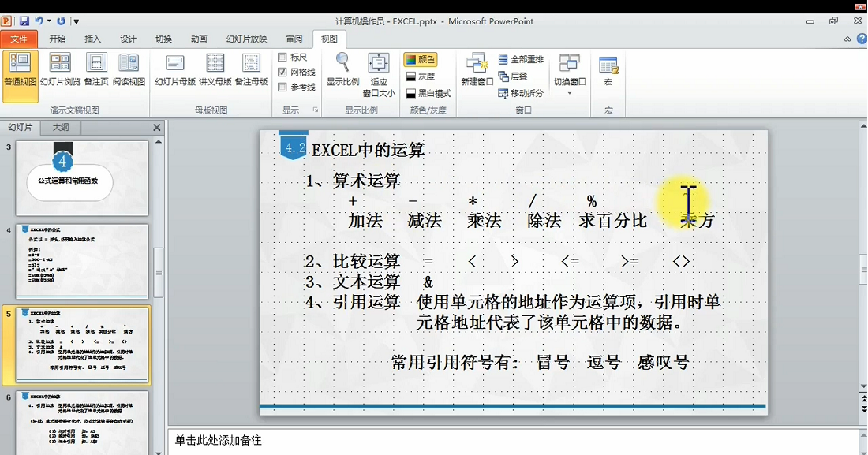Screen dimensions: 868x455
Task: Open Slide Sorter view (幻灯片浏览)
Action: pyautogui.click(x=60, y=70)
